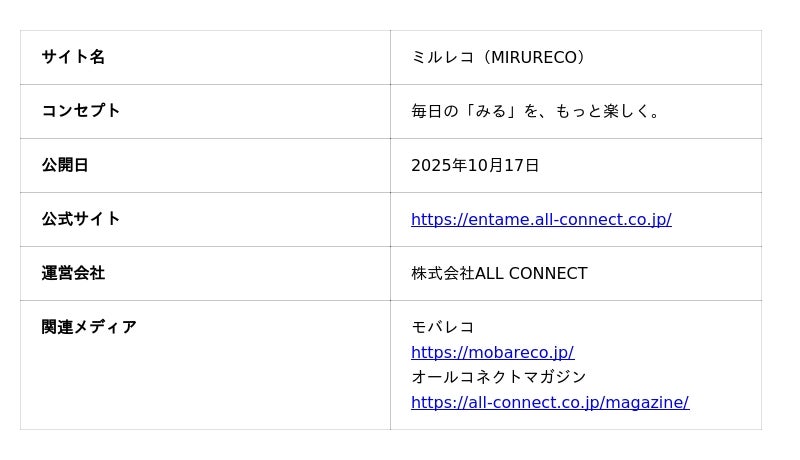Image resolution: width=800 pixels, height=460 pixels.
Task: Click the モバレコ media name text
Action: [x=443, y=328]
